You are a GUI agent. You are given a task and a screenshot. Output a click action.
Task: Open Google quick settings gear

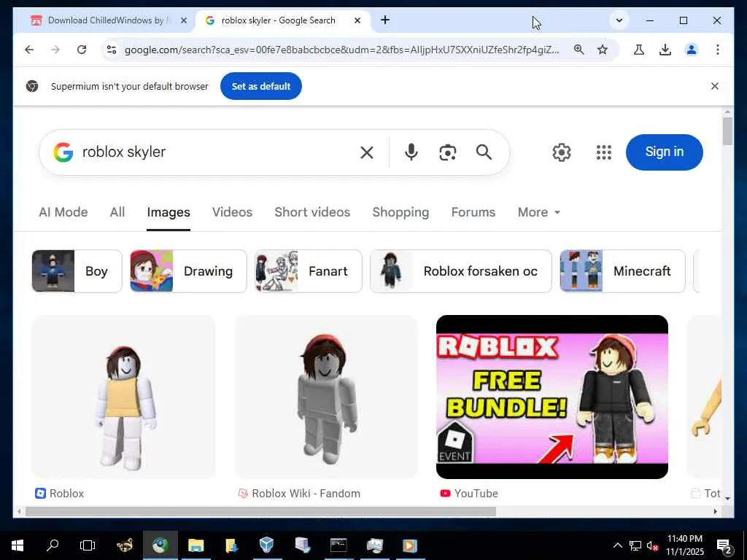tap(562, 152)
